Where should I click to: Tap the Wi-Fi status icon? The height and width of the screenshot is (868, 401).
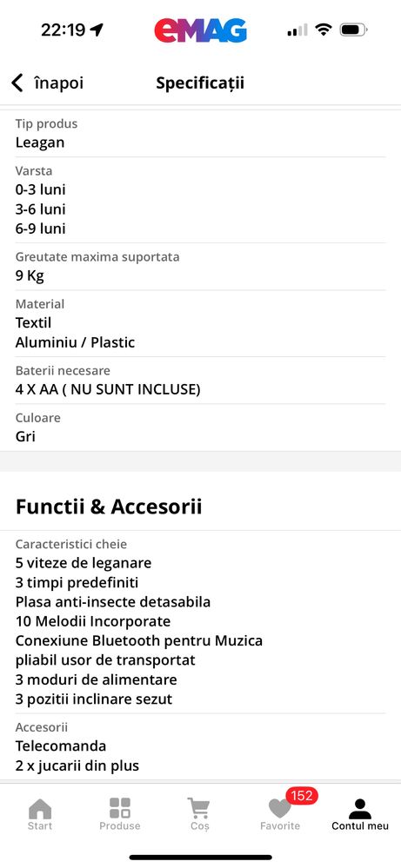pyautogui.click(x=323, y=30)
